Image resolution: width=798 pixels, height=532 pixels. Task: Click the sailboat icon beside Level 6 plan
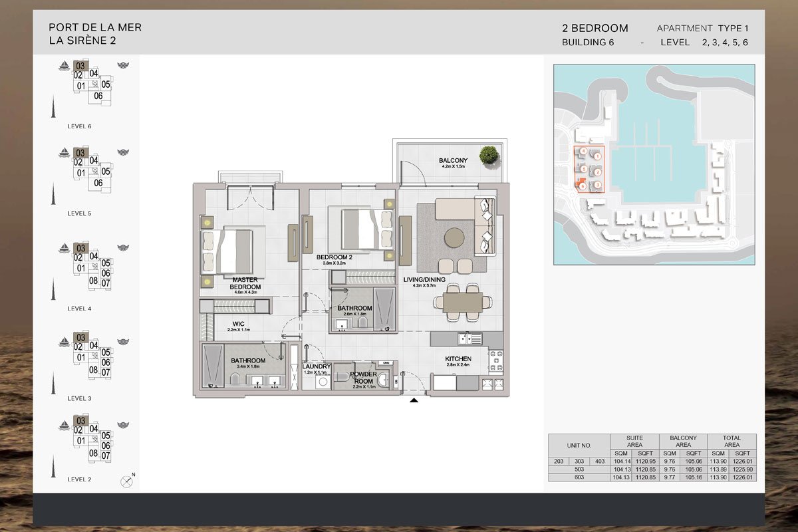[x=65, y=65]
